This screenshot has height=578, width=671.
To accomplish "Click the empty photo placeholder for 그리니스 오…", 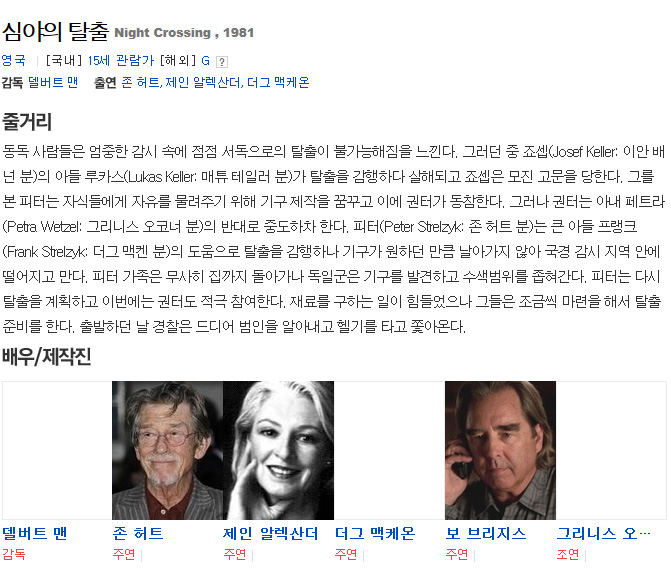I will pos(611,450).
